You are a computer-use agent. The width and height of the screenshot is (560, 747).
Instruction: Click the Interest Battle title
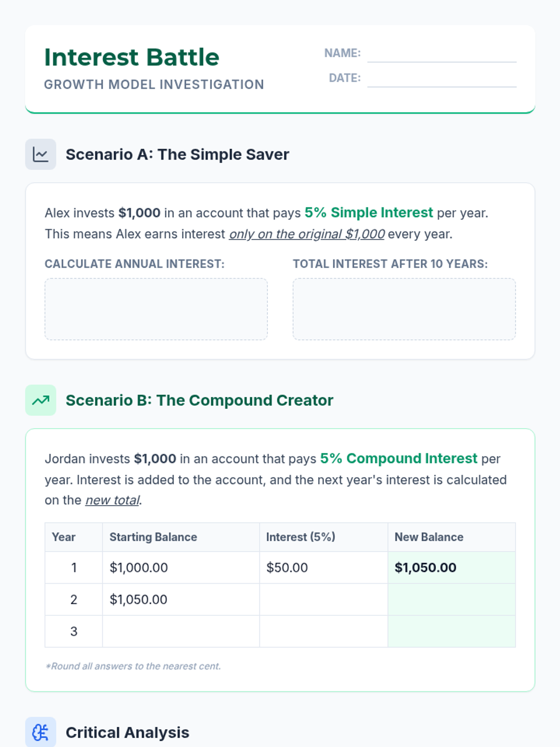[x=132, y=57]
